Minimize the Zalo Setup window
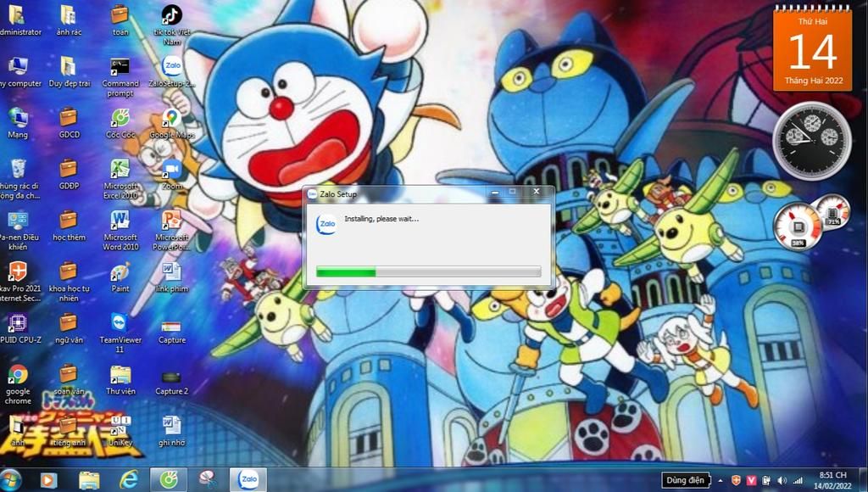Image resolution: width=868 pixels, height=492 pixels. point(495,192)
